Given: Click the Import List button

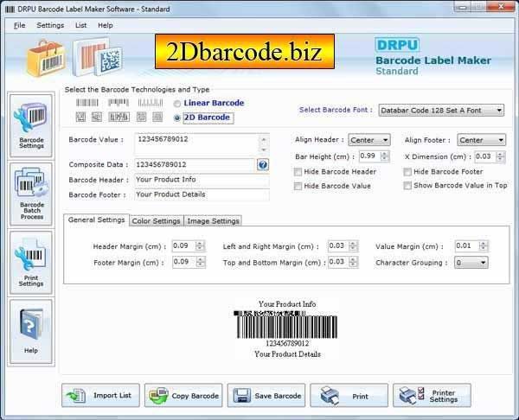Looking at the screenshot, I should pyautogui.click(x=100, y=395).
